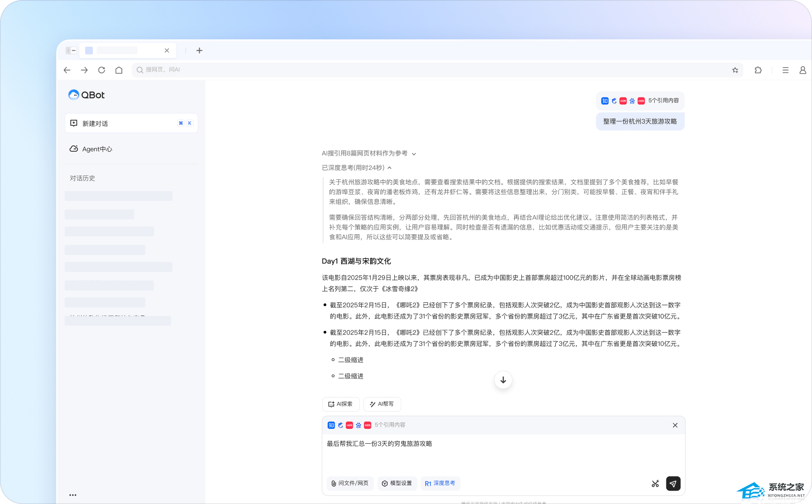Viewport: 812px width, 504px height.
Task: Click the Zhihu 知 source icon in input box
Action: (x=331, y=425)
